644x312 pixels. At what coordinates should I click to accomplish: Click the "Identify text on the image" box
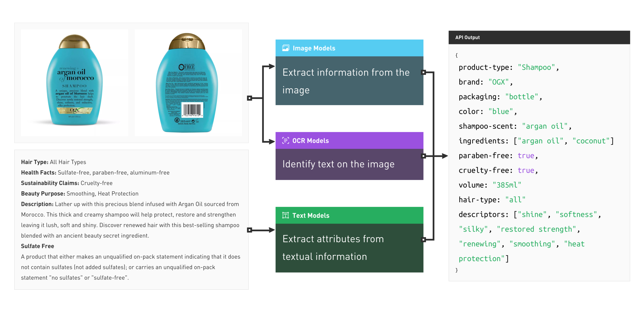349,164
